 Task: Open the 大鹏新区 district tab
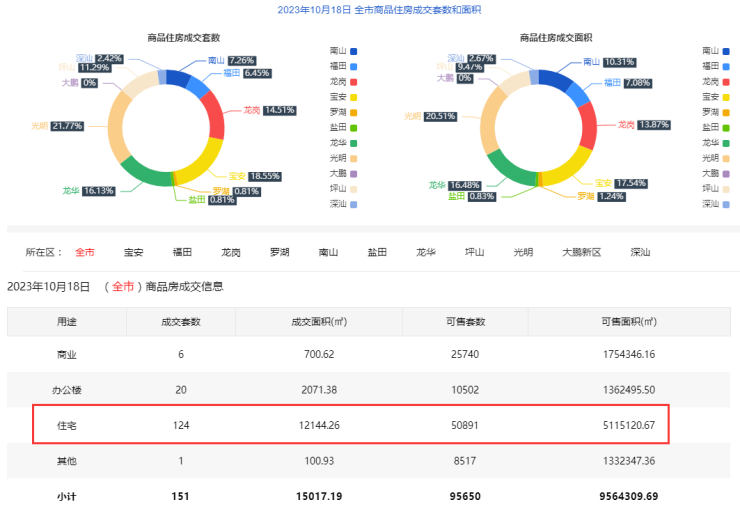click(581, 253)
